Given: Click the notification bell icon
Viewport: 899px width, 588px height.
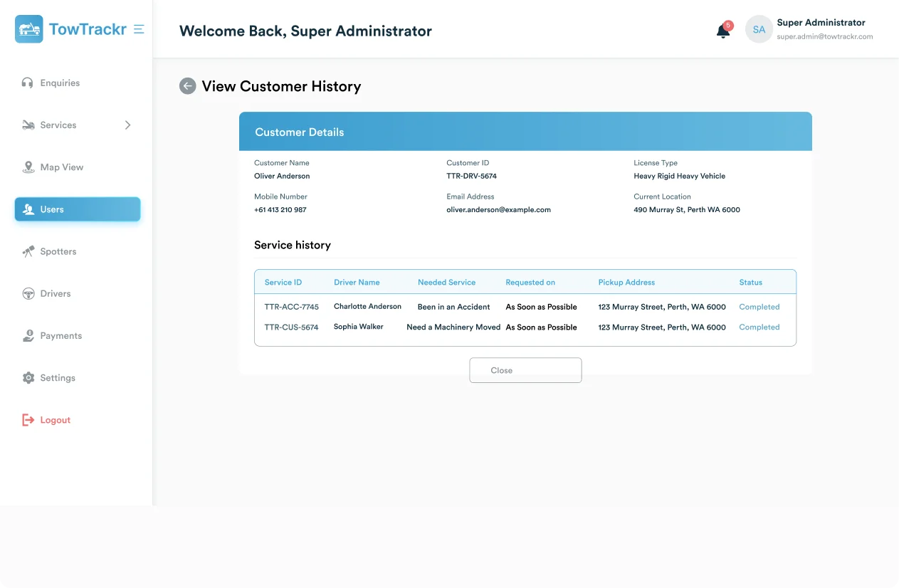Looking at the screenshot, I should coord(723,31).
